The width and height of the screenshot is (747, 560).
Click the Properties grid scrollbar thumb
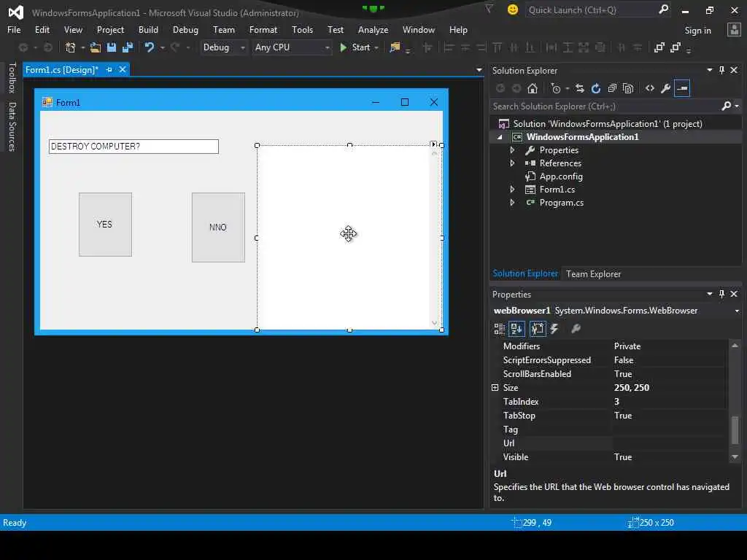pos(735,429)
